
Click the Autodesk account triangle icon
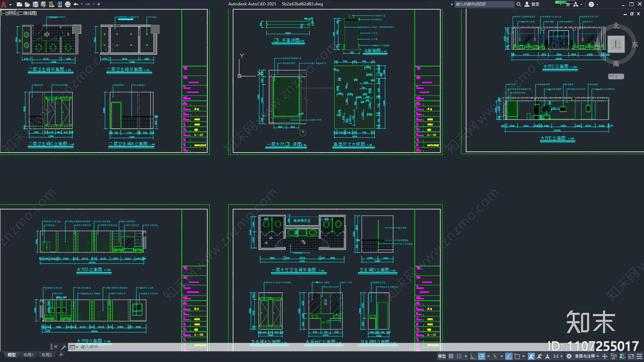(576, 4)
